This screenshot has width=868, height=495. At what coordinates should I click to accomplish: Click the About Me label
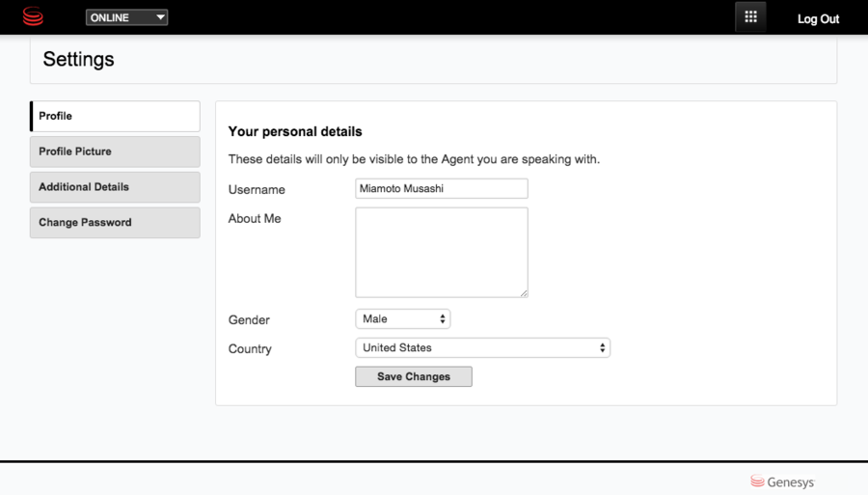pyautogui.click(x=255, y=219)
